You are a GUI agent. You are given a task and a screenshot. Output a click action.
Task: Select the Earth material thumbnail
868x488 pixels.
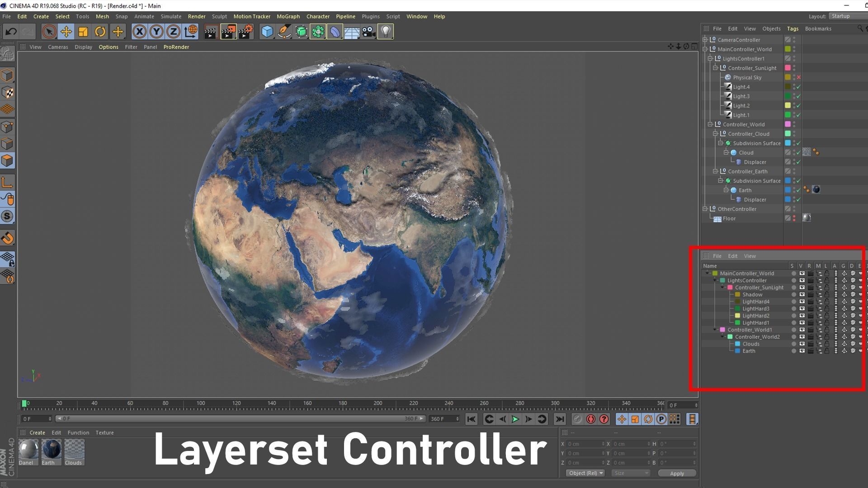[51, 450]
